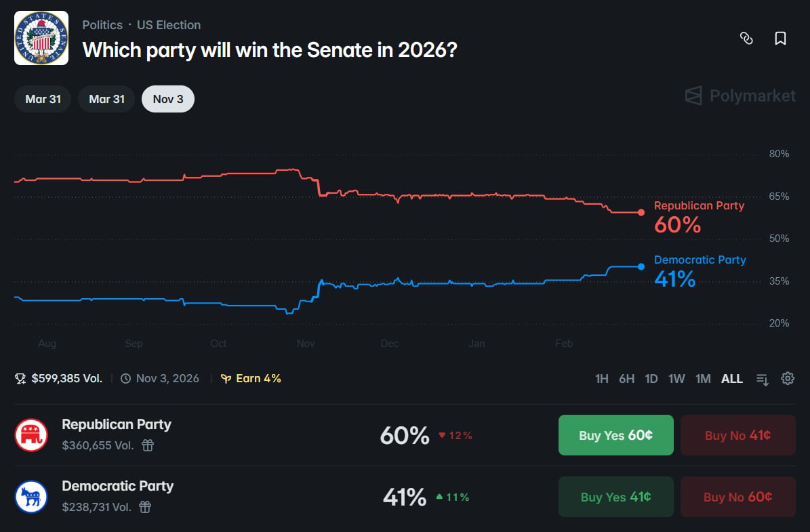Open the gift icon beside Republican Party volume
The height and width of the screenshot is (532, 810).
[x=148, y=446]
